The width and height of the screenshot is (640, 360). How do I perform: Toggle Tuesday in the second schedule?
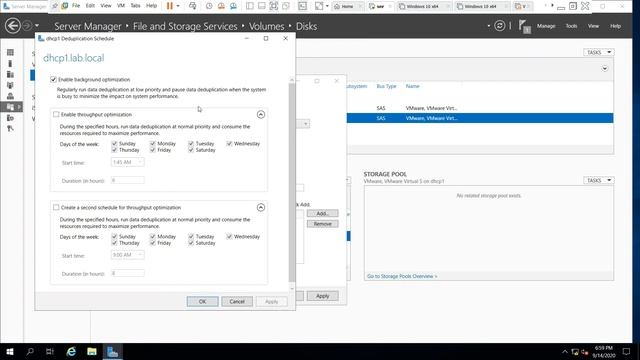pyautogui.click(x=191, y=236)
